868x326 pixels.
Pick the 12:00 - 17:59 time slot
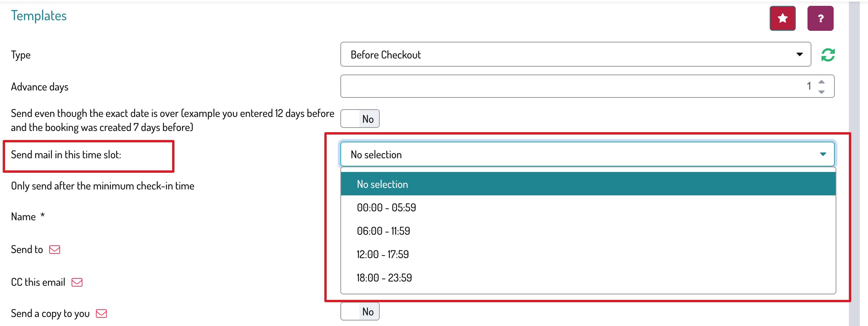pos(382,254)
